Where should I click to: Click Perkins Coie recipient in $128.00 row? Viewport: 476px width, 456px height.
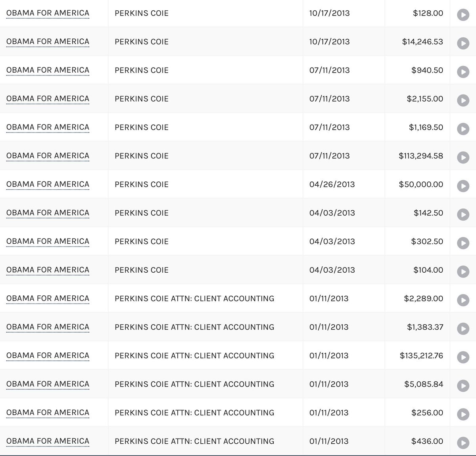(x=142, y=13)
